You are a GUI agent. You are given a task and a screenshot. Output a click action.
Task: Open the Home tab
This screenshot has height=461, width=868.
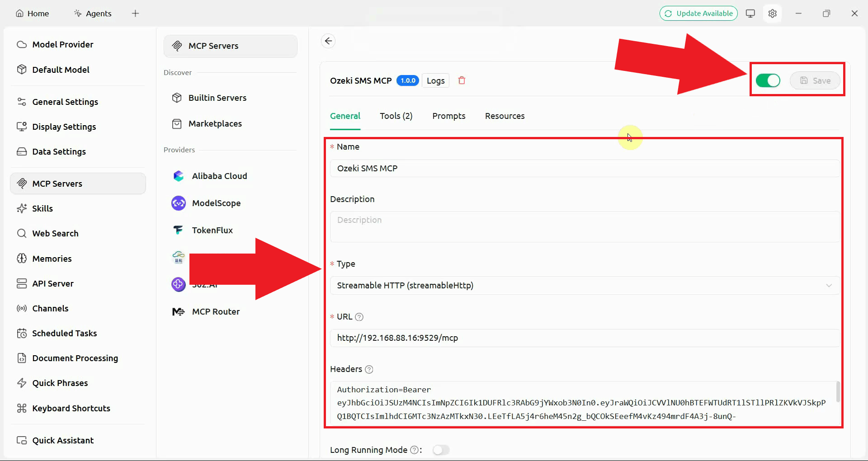pos(33,14)
